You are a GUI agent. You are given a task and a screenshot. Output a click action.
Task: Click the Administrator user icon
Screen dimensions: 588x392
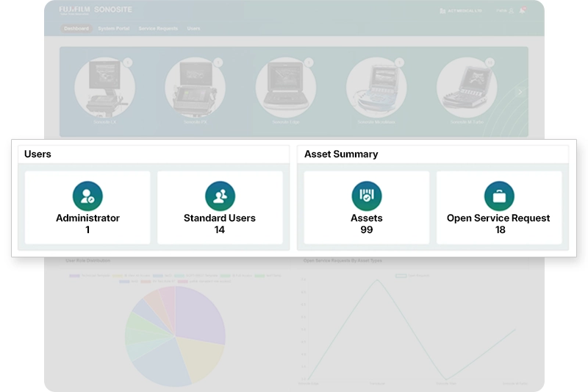tap(87, 196)
